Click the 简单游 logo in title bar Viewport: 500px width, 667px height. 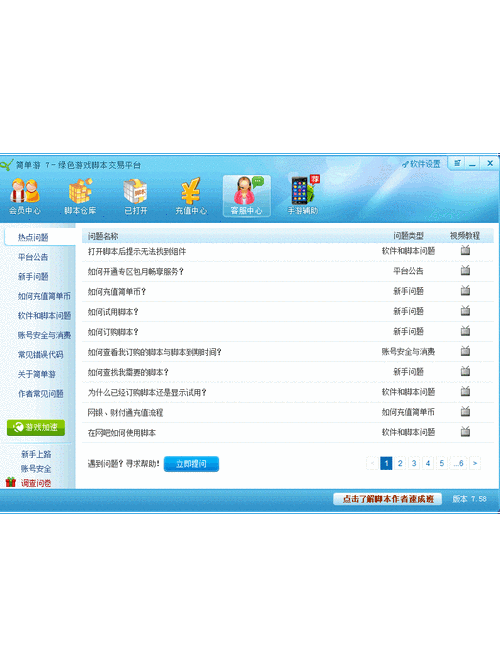[7, 165]
